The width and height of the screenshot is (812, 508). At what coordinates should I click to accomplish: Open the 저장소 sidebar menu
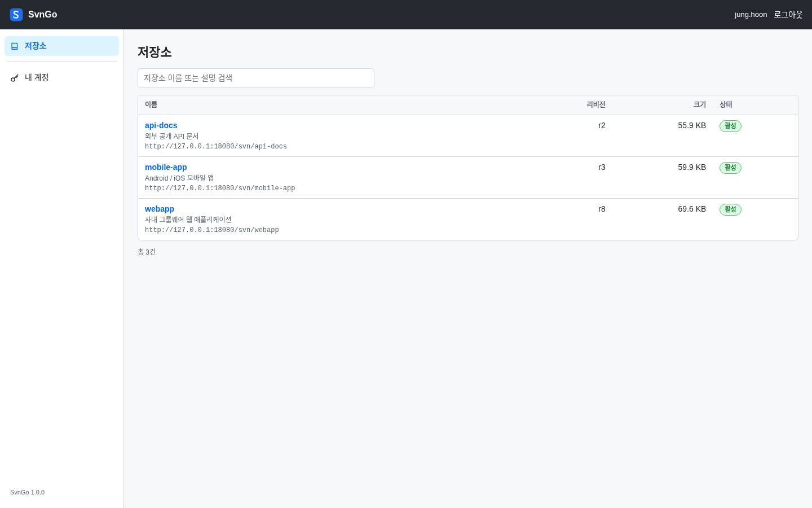(61, 46)
